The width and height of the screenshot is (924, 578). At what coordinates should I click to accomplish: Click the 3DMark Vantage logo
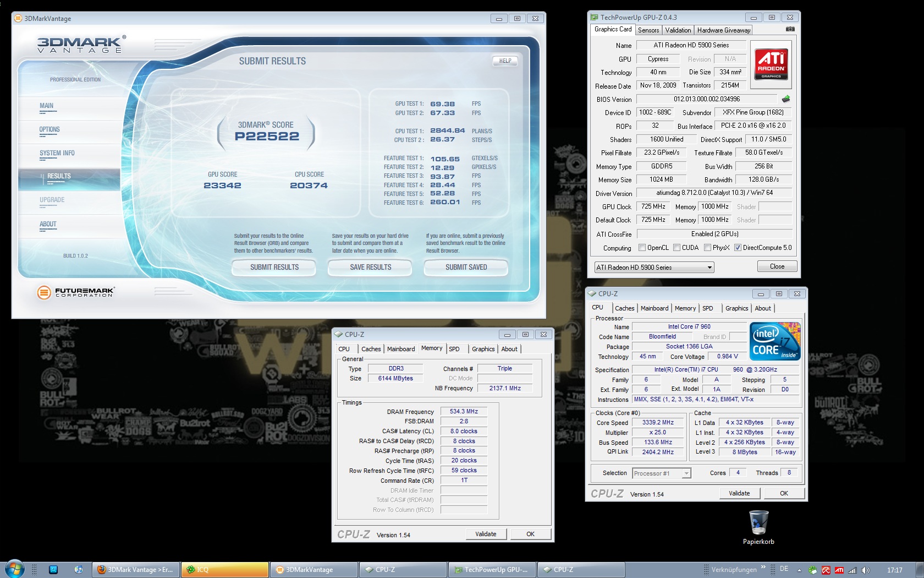(81, 44)
